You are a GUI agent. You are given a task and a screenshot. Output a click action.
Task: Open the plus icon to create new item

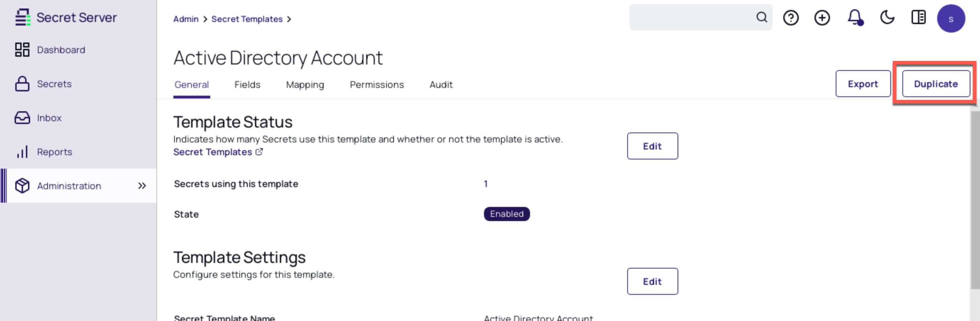click(x=822, y=17)
